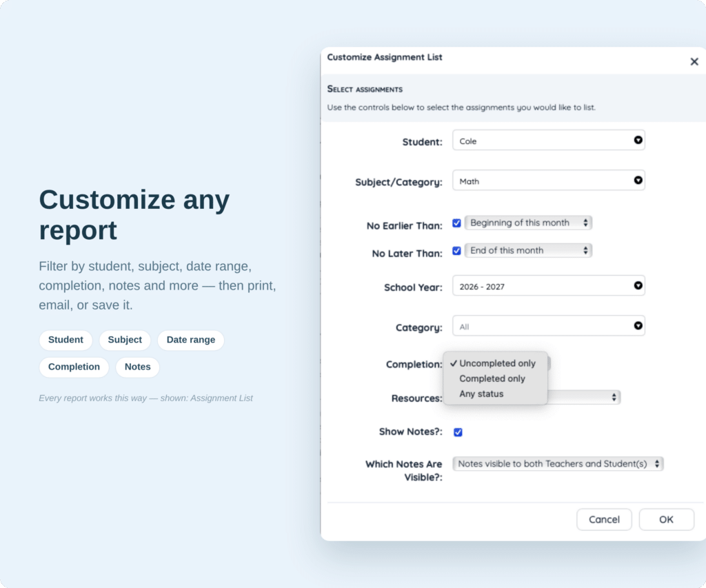Image resolution: width=706 pixels, height=588 pixels.
Task: Click the Subject/Category dropdown arrow icon
Action: pos(638,180)
